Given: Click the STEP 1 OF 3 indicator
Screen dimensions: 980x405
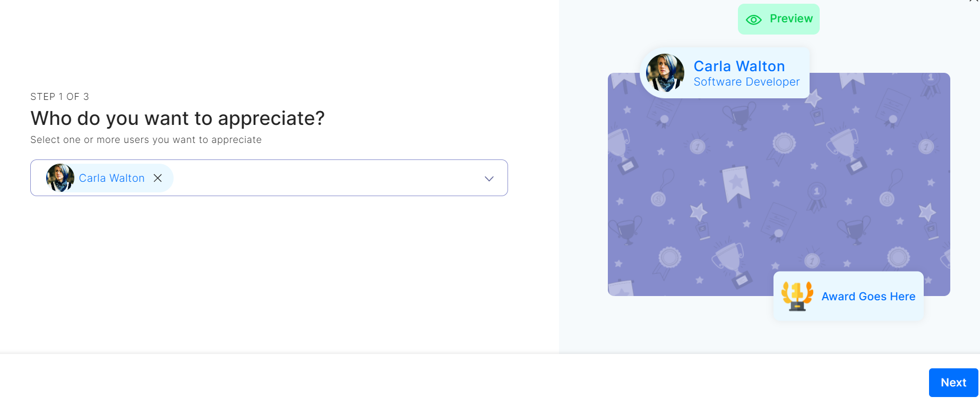Looking at the screenshot, I should coord(59,97).
